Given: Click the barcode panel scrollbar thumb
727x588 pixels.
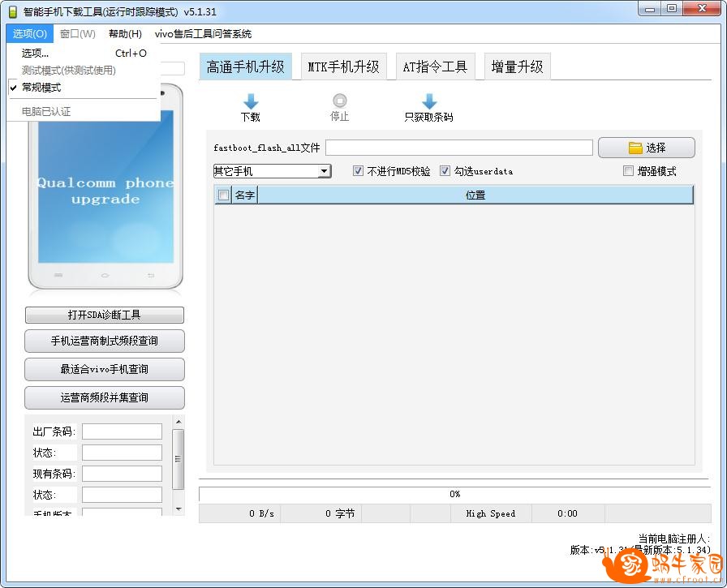Looking at the screenshot, I should [178, 459].
